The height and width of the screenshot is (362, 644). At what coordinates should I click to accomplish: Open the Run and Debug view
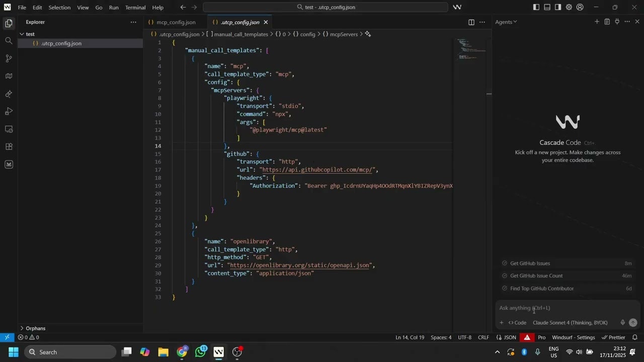(9, 112)
